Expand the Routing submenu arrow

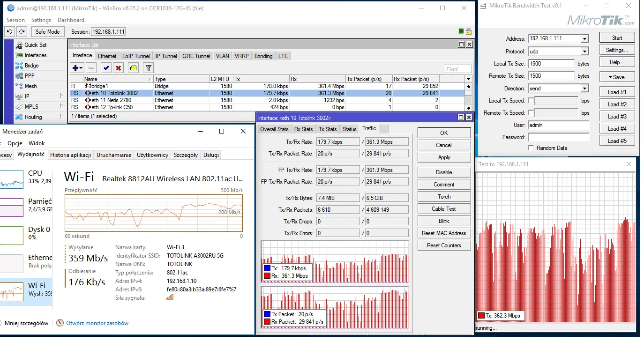61,117
